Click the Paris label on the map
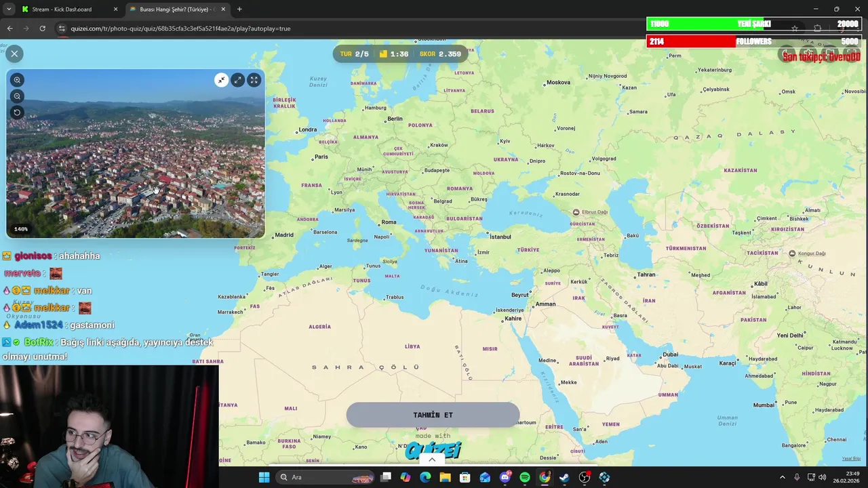The height and width of the screenshot is (488, 868). [320, 157]
